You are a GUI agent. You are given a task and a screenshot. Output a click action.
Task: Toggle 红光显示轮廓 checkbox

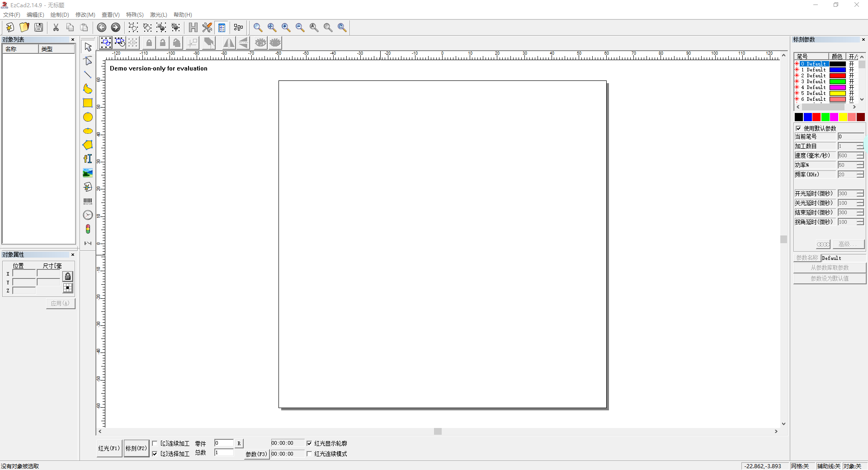(309, 444)
